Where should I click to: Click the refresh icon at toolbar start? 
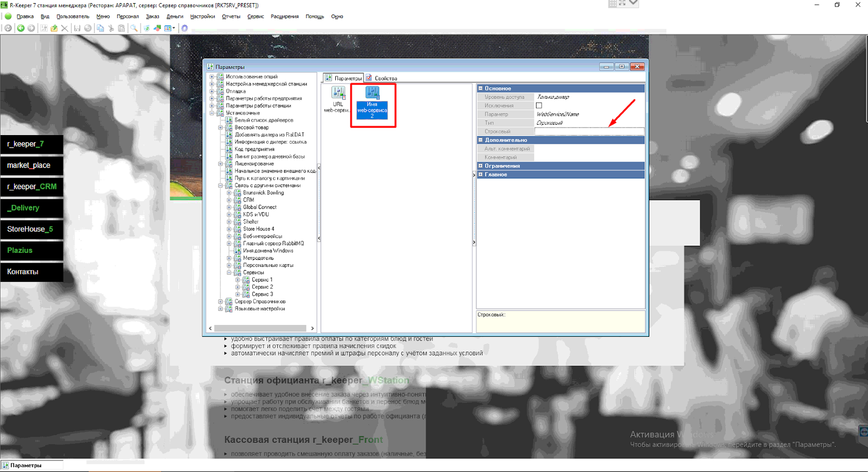click(8, 28)
